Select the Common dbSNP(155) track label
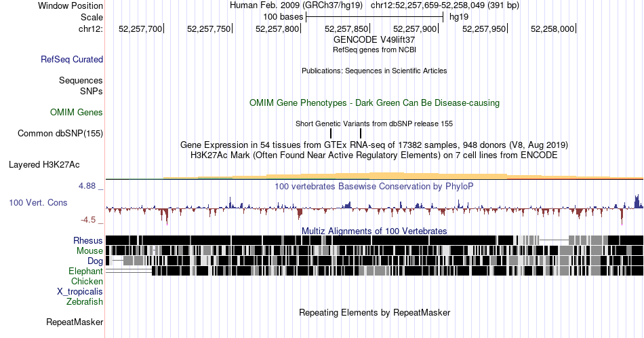644x338 pixels. coord(60,133)
